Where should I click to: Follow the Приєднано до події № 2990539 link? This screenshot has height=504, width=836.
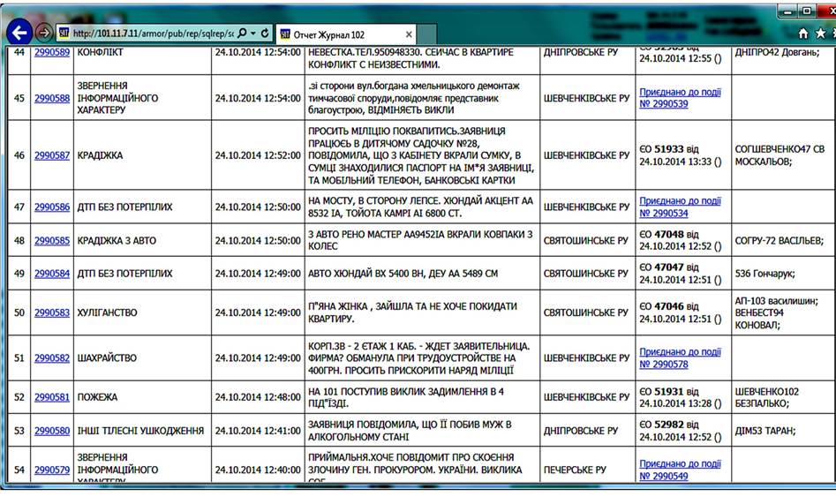pos(680,98)
